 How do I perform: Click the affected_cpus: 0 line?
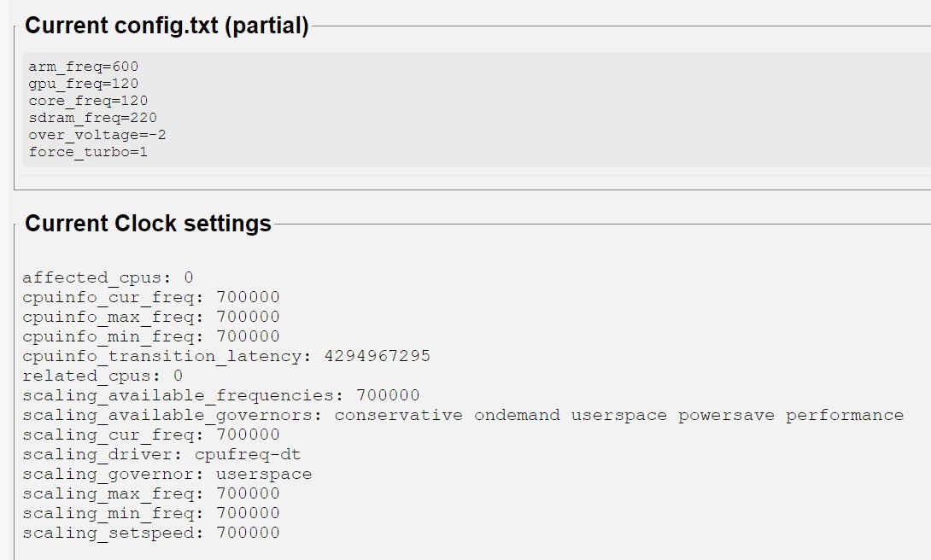(x=108, y=277)
